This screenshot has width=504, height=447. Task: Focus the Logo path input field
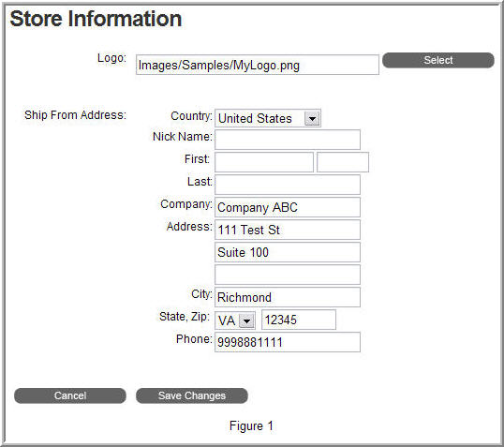coord(257,65)
